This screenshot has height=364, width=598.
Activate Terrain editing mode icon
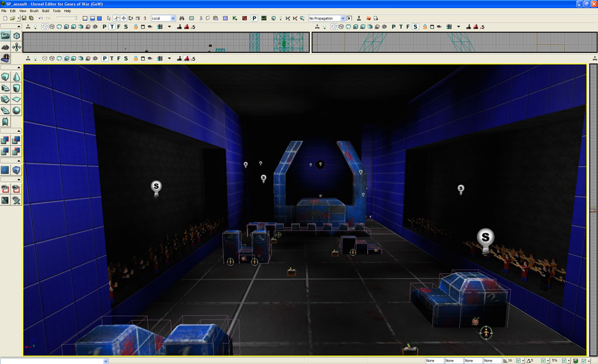pyautogui.click(x=5, y=47)
